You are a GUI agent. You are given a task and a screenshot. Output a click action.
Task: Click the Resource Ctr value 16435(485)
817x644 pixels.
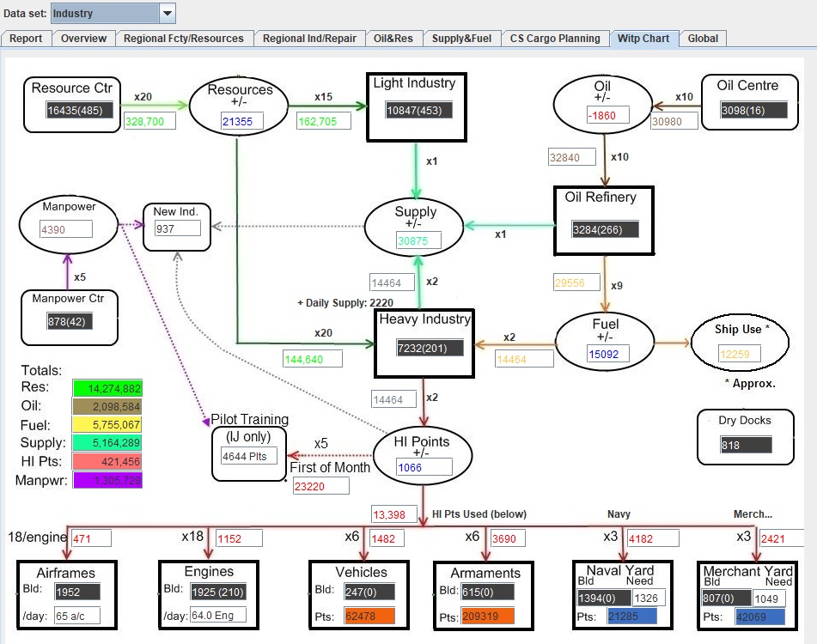(79, 111)
